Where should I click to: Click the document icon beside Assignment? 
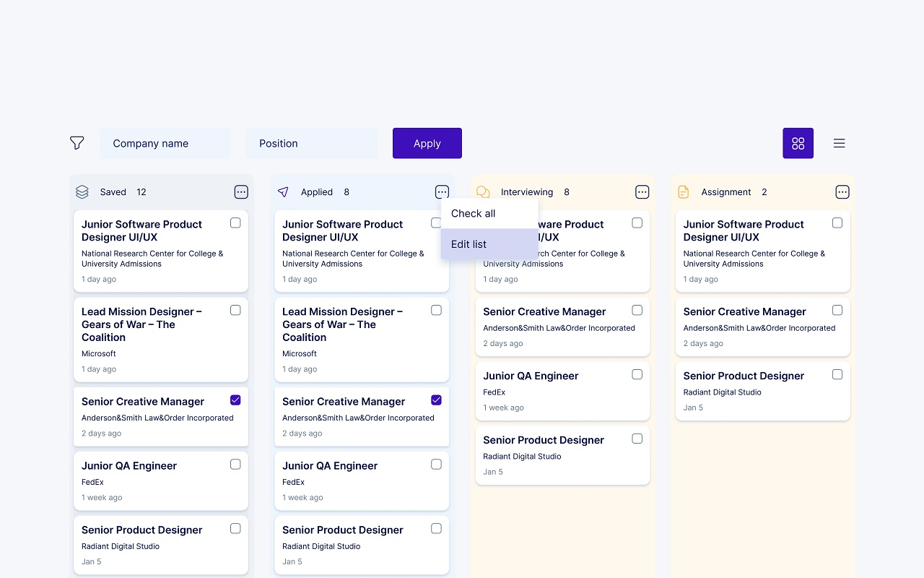click(x=684, y=191)
